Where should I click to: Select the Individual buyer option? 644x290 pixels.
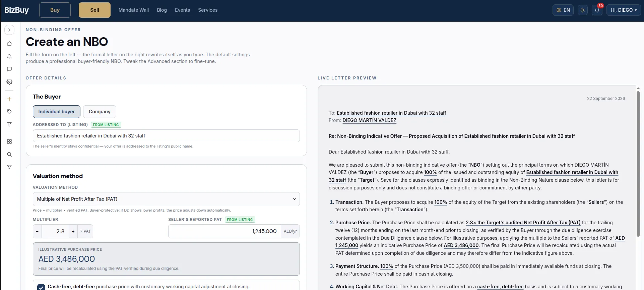click(x=57, y=112)
